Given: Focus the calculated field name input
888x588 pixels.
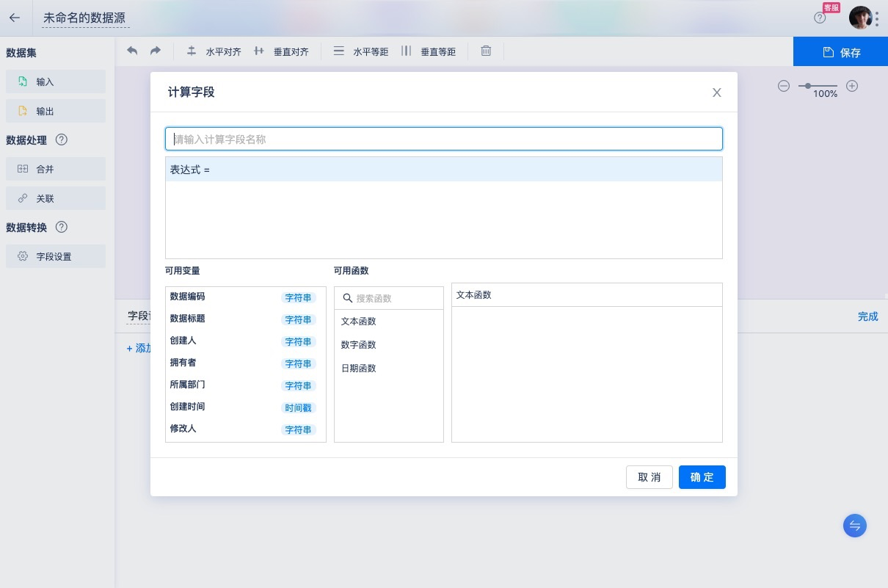Looking at the screenshot, I should pyautogui.click(x=444, y=139).
